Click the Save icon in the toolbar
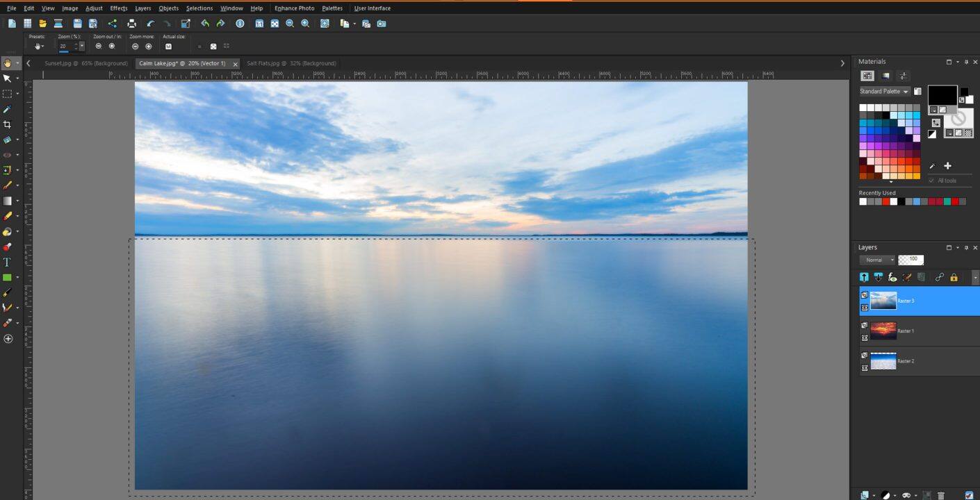 click(x=77, y=23)
